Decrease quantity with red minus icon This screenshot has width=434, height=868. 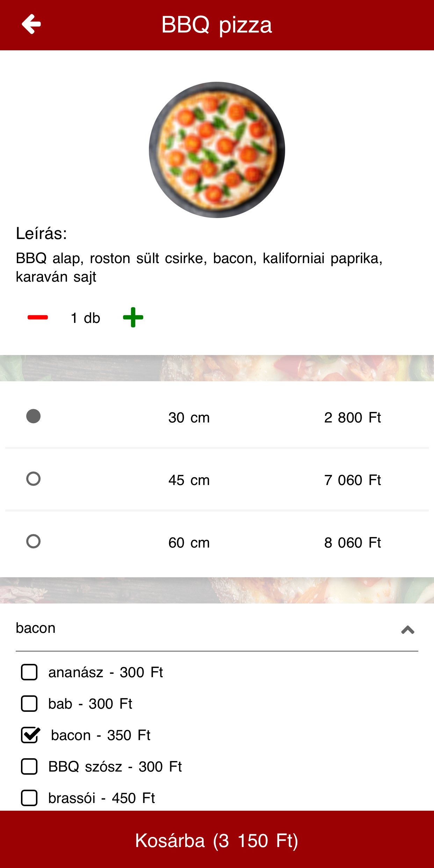pos(38,317)
